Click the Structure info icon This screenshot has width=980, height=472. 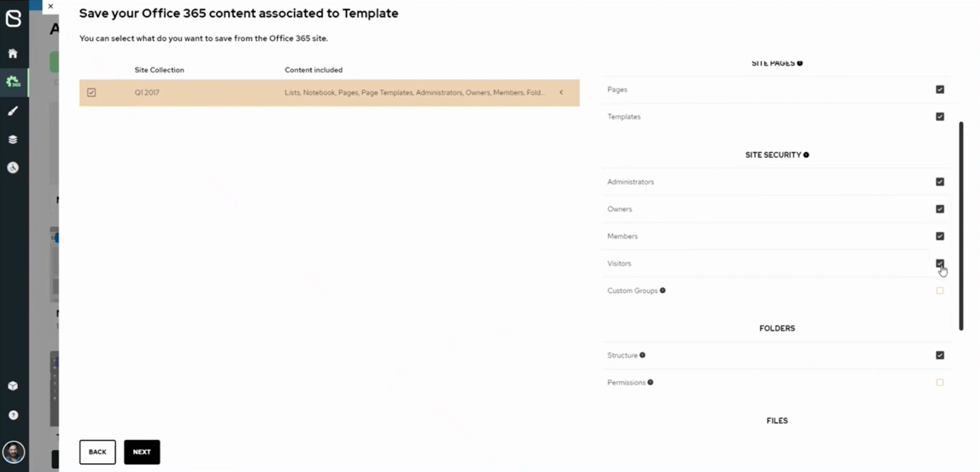tap(642, 355)
